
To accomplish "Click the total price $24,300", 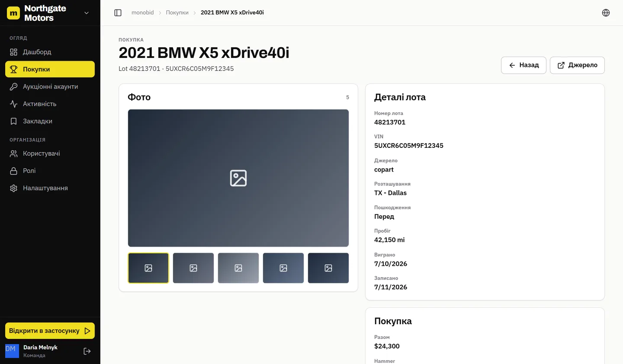I will (x=387, y=346).
